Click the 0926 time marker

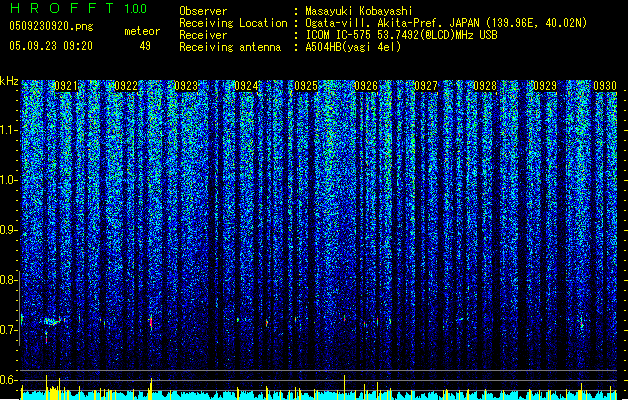point(366,86)
